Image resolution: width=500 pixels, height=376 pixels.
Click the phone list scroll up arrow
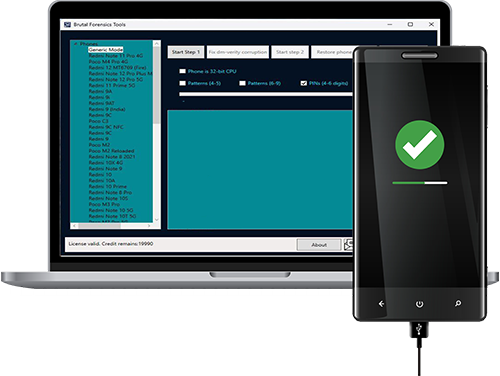pyautogui.click(x=157, y=44)
